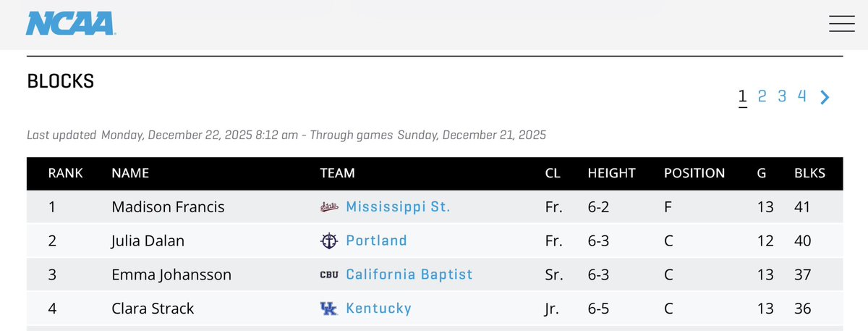The width and height of the screenshot is (868, 331).
Task: Open the California Baptist team link
Action: click(409, 275)
